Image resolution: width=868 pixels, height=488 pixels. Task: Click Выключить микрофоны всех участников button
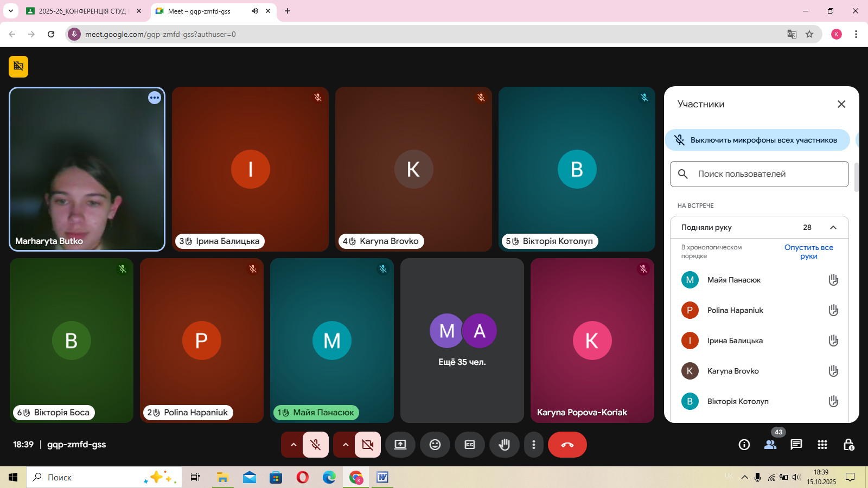[x=757, y=140]
